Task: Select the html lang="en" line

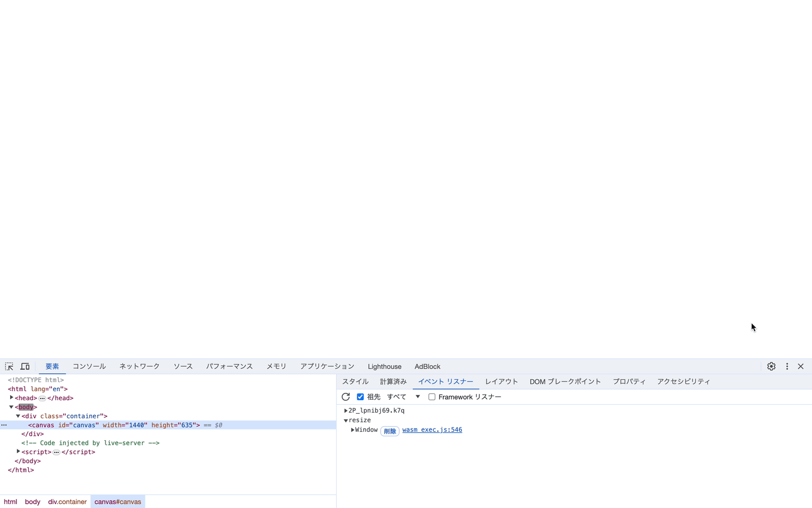Action: 38,389
